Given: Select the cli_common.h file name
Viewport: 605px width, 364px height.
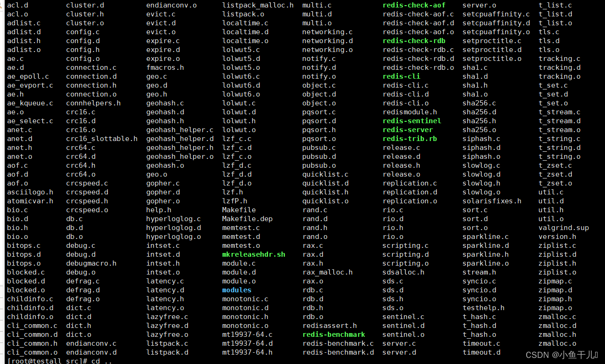Looking at the screenshot, I should (x=32, y=343).
